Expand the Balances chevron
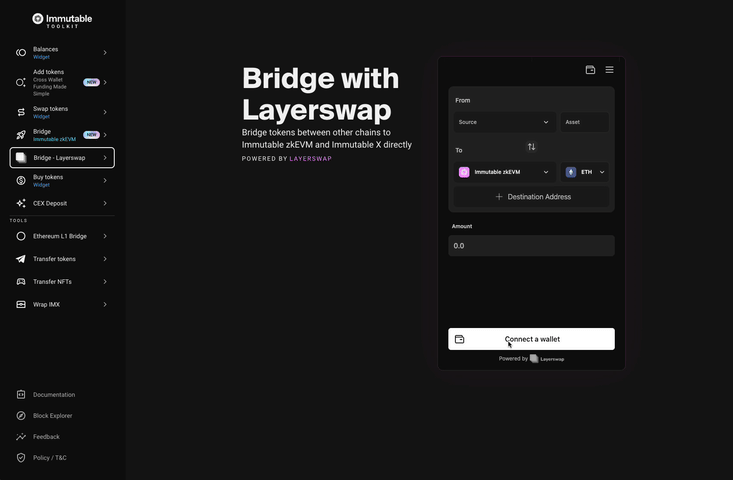The width and height of the screenshot is (733, 480). tap(105, 53)
